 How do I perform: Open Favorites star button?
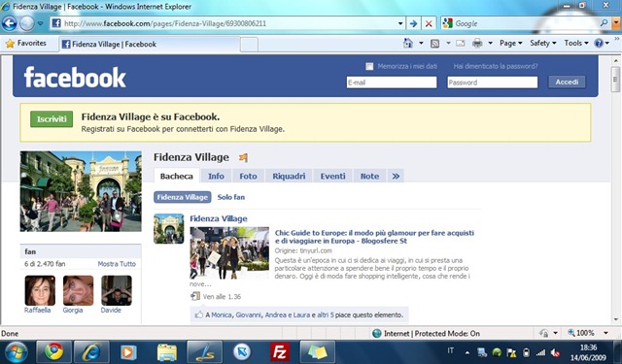(x=26, y=43)
